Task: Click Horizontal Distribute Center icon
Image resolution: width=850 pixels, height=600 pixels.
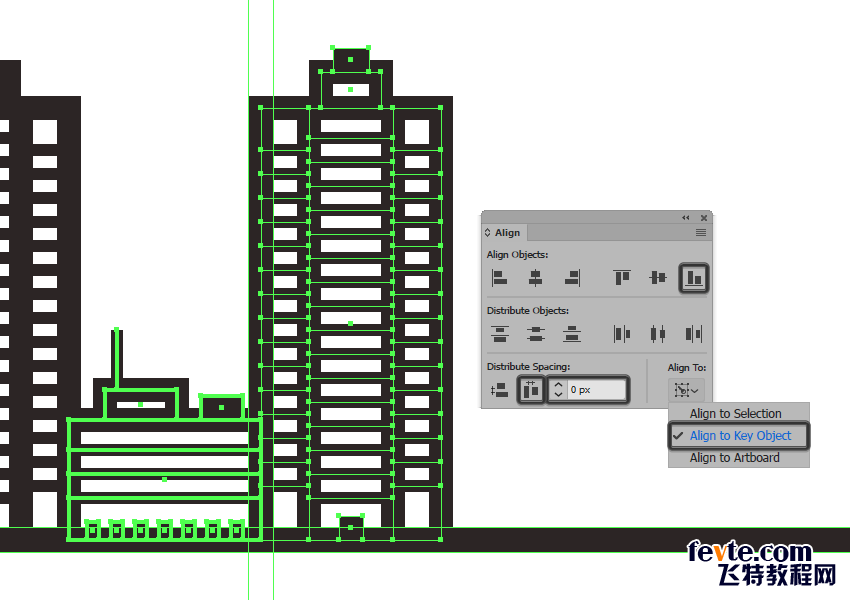Action: point(657,333)
